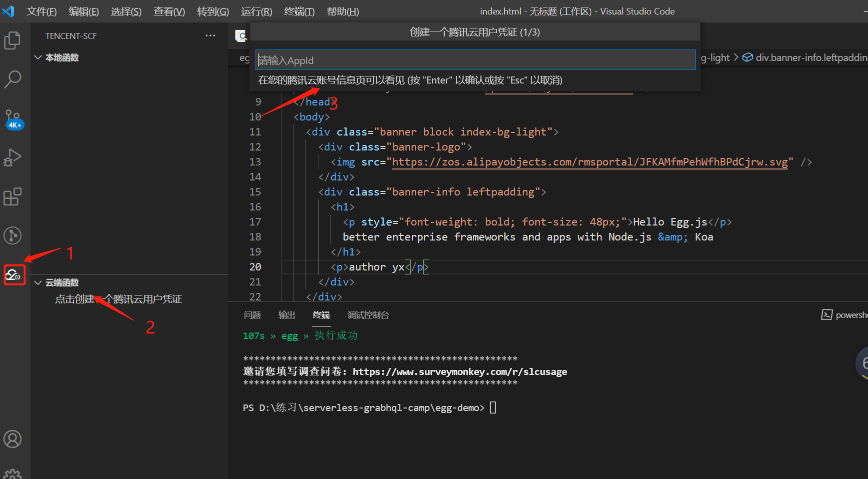Screen dimensions: 868x479
Task: Click the div.banner-info.leftpadding breadcrumb
Action: pyautogui.click(x=812, y=57)
